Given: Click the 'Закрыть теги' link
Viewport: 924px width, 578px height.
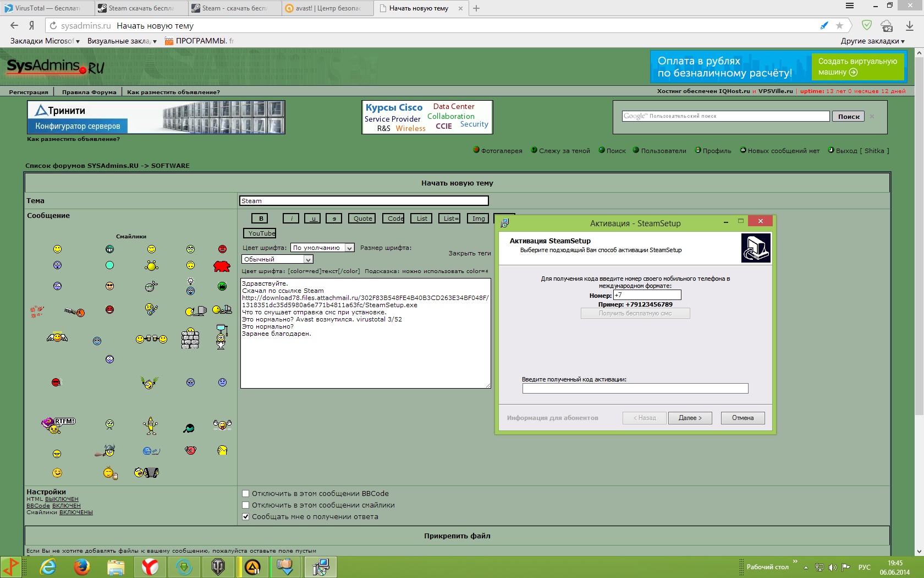Looking at the screenshot, I should click(x=469, y=253).
